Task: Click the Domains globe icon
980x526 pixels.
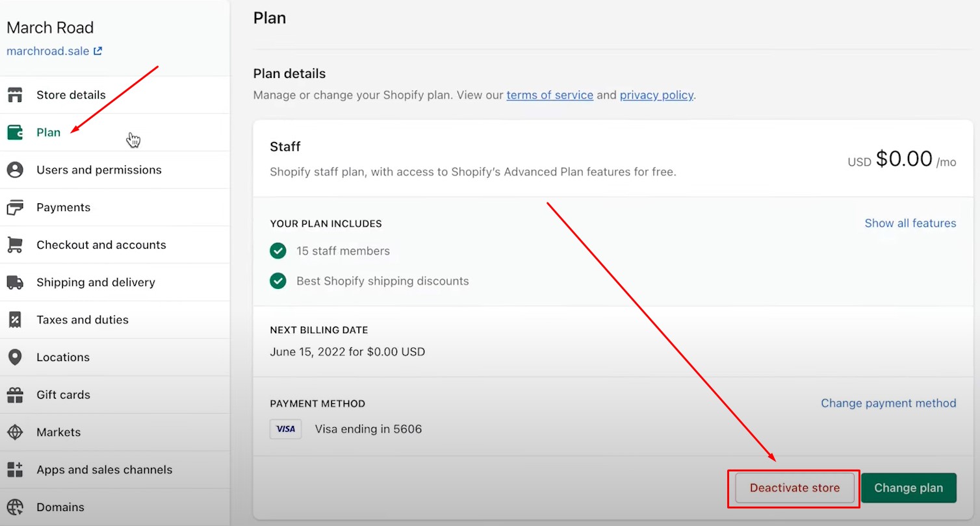Action: coord(15,507)
